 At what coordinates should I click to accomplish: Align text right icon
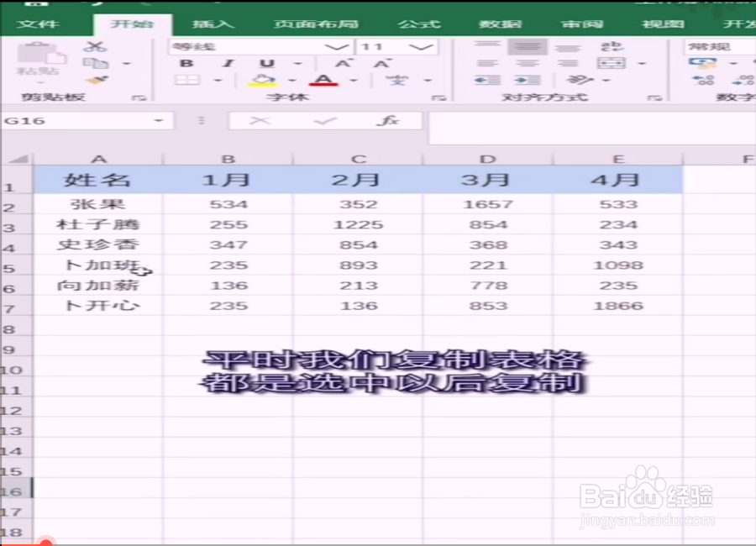[x=568, y=63]
